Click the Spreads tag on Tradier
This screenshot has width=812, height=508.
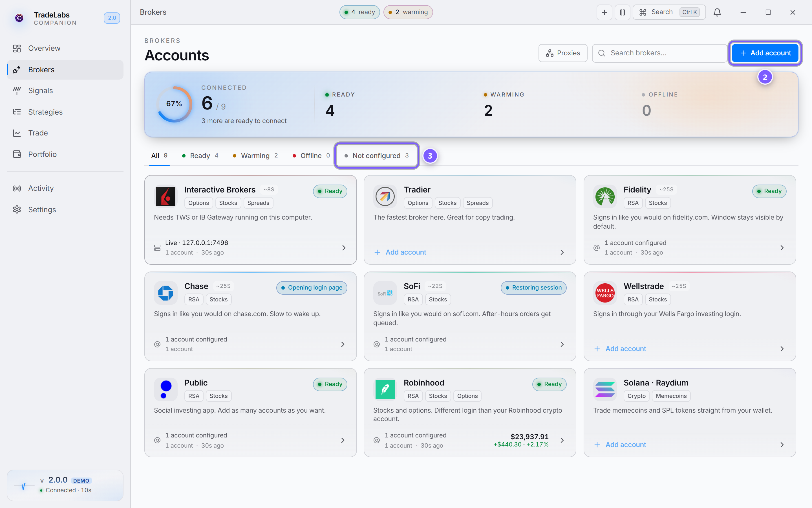pyautogui.click(x=477, y=203)
